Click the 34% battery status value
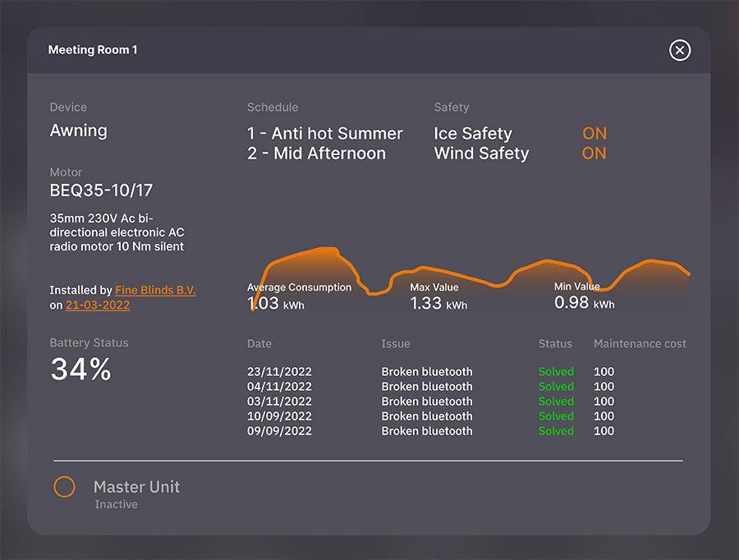739x560 pixels. [80, 370]
